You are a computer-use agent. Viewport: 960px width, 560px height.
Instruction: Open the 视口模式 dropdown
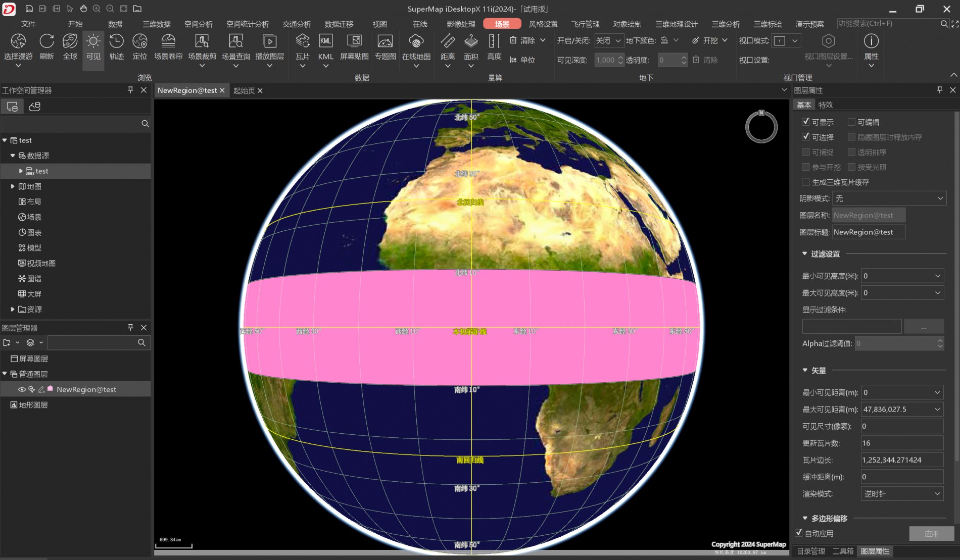(x=787, y=40)
